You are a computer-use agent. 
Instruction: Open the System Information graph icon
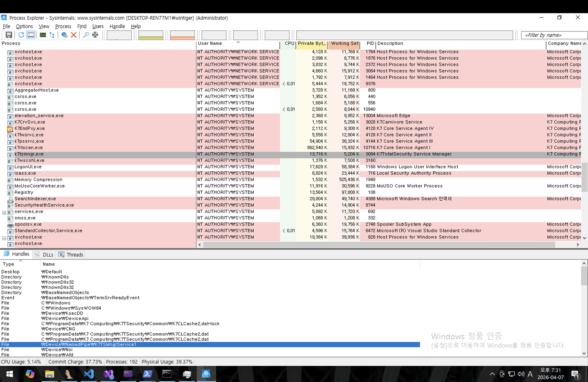43,35
